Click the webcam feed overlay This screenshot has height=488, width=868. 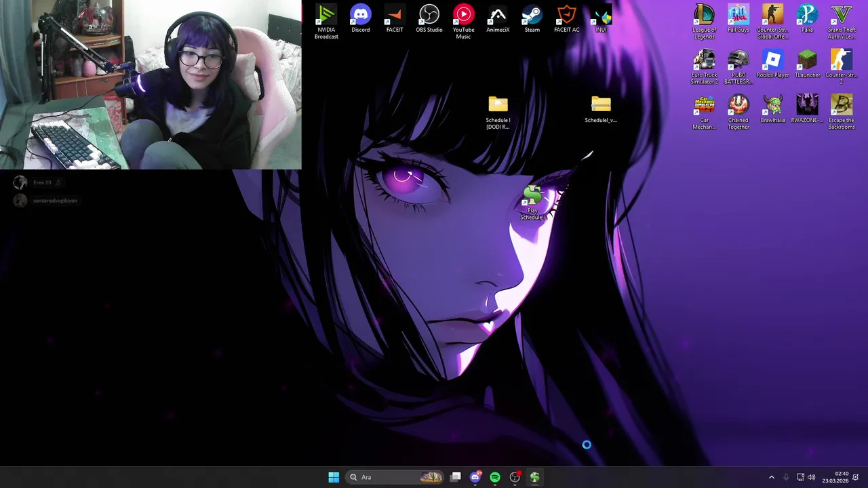pyautogui.click(x=151, y=85)
